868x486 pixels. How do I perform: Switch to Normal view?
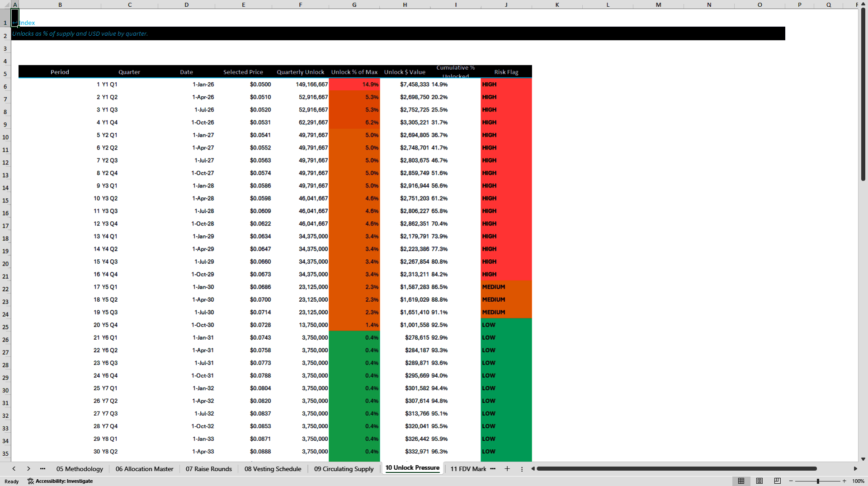pyautogui.click(x=741, y=481)
